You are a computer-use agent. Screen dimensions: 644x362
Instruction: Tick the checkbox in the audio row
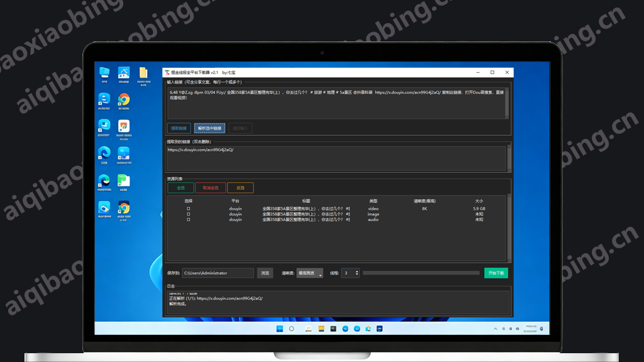(189, 219)
